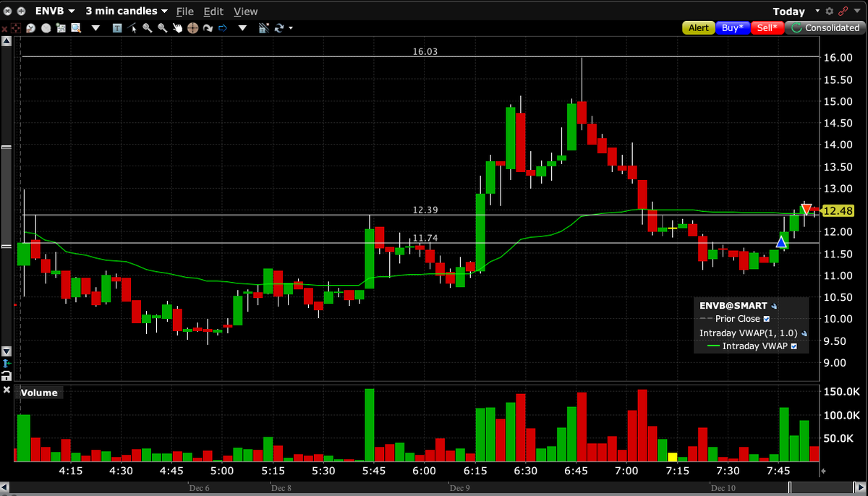Click the zoom out magnifier

(x=162, y=28)
